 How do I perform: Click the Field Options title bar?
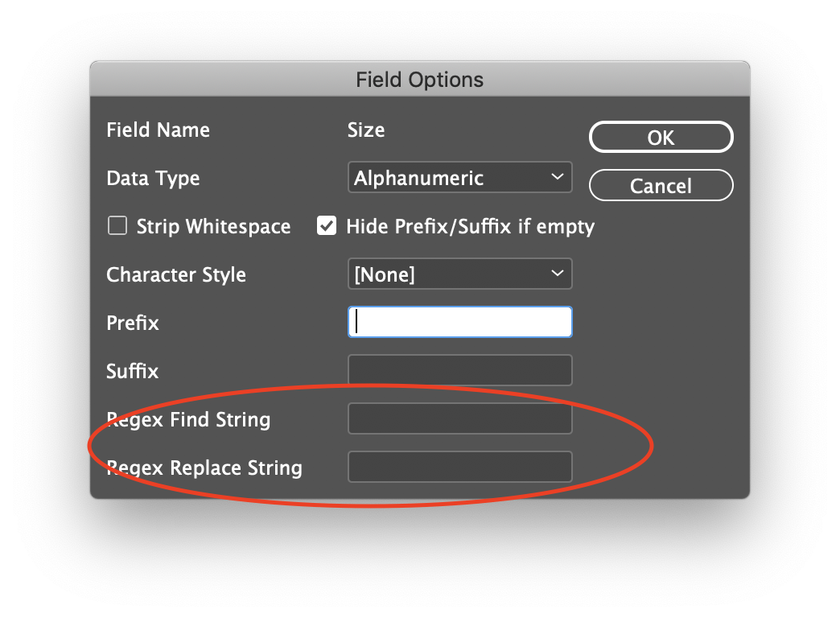click(419, 80)
